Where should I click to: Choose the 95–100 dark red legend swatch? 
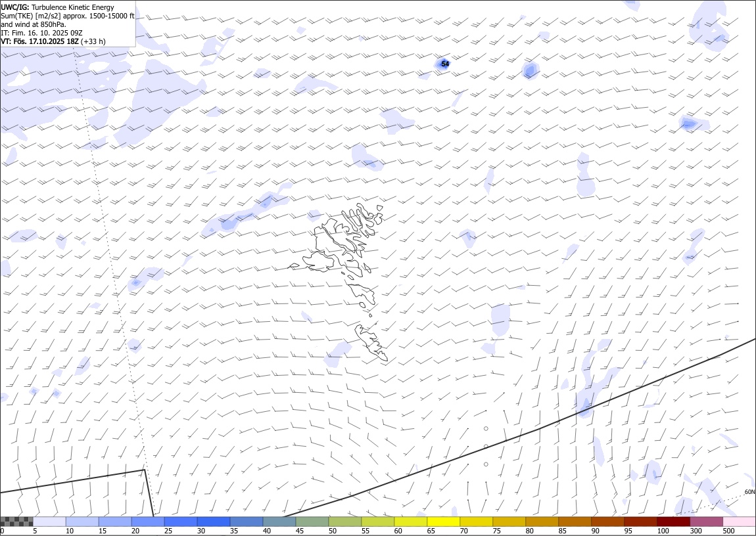pyautogui.click(x=641, y=522)
